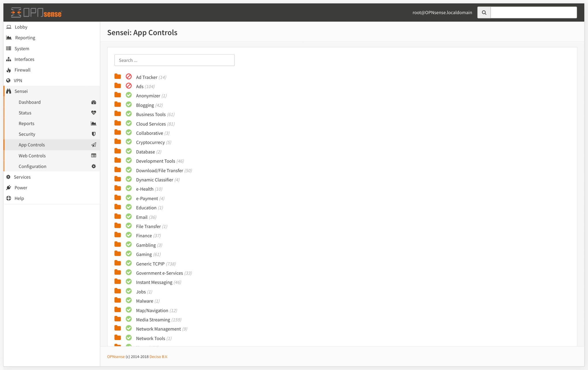Click the System server icon
The height and width of the screenshot is (370, 588).
point(9,48)
